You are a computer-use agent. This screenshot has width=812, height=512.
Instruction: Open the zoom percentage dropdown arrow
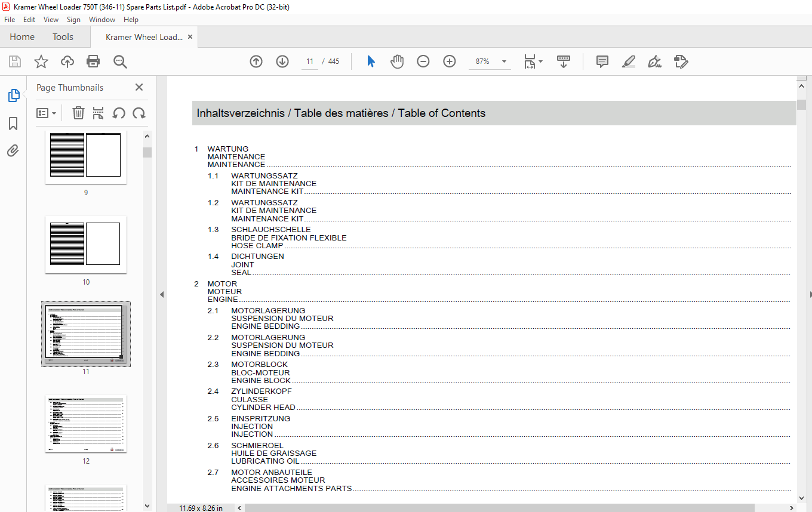(504, 61)
